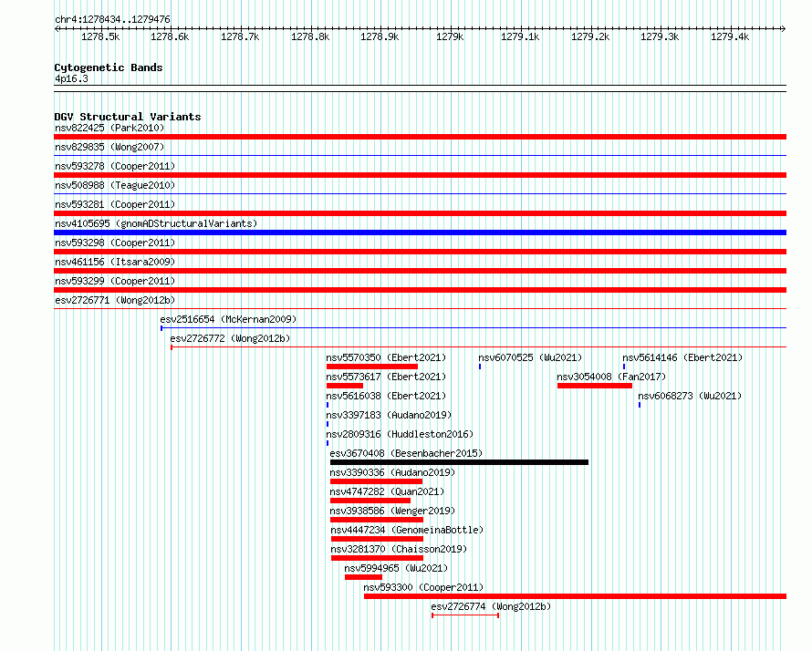Screen dimensions: 812x651
Task: Open the nsv2809316 (Huddleston2016) label
Action: pyautogui.click(x=400, y=434)
